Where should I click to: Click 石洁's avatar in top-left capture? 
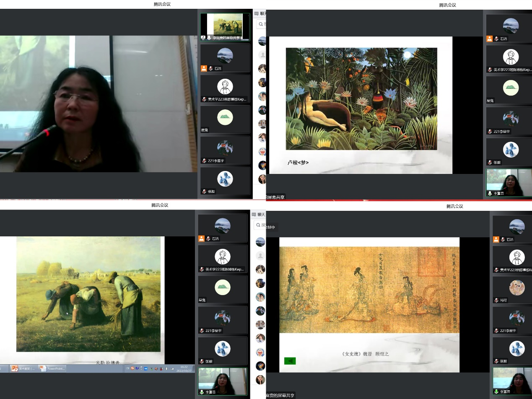click(x=225, y=55)
